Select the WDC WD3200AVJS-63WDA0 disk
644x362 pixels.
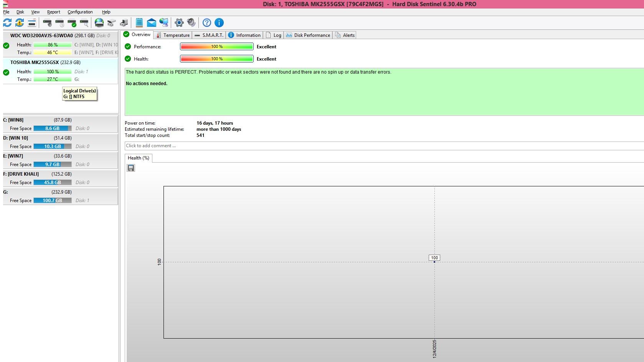[x=41, y=36]
